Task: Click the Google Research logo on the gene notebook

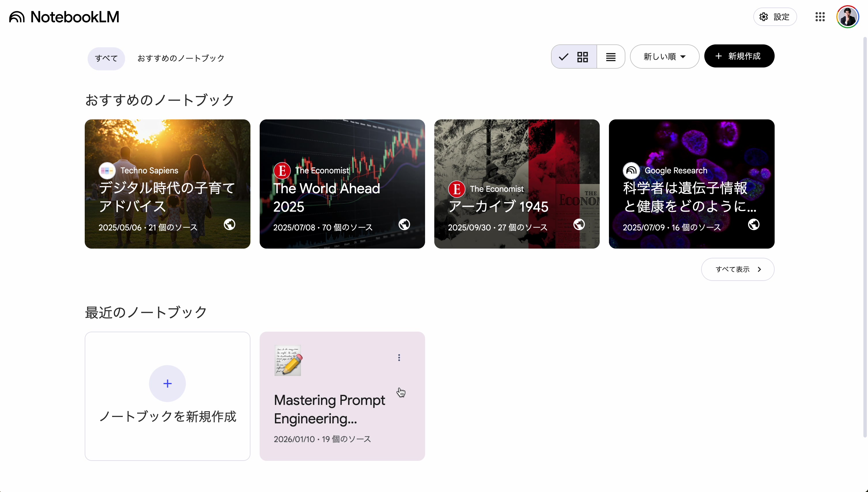Action: point(631,170)
